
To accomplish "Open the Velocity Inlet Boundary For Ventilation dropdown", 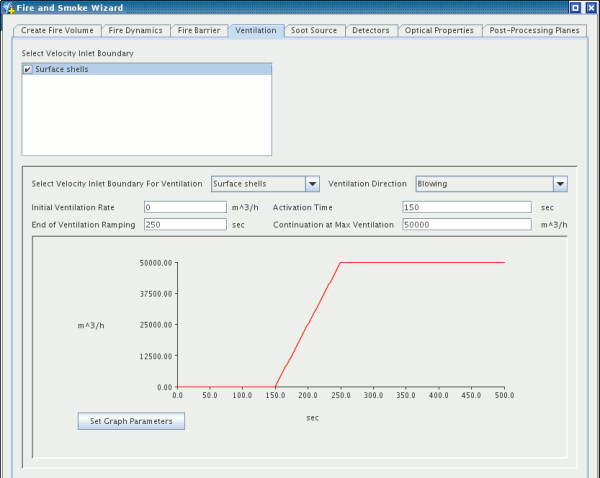I will pos(312,184).
